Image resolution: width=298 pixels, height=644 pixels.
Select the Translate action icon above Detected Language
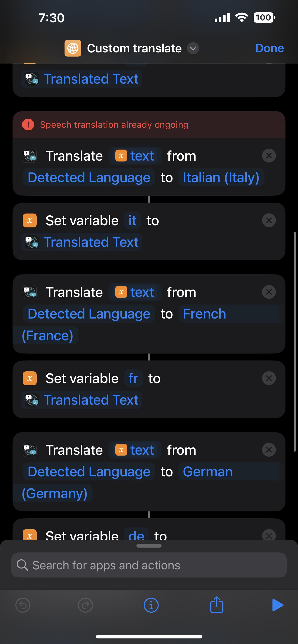pyautogui.click(x=29, y=156)
